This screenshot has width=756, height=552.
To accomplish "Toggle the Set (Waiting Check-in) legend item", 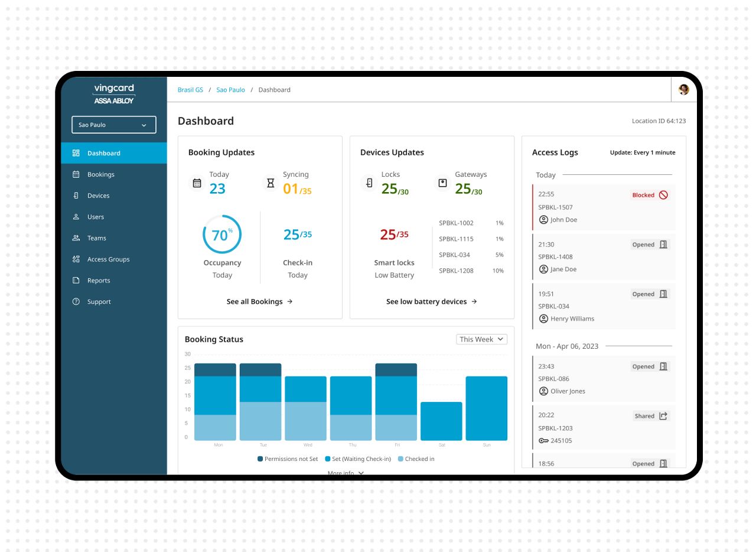I will point(357,459).
